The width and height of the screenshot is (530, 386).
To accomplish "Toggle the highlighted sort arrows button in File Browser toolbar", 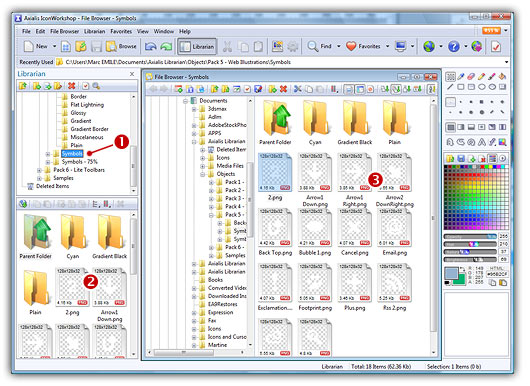I will click(x=396, y=89).
